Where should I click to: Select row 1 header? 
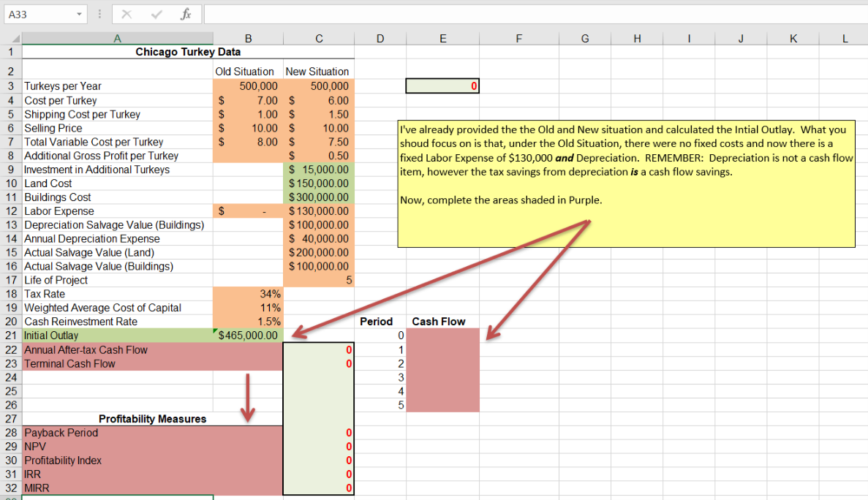click(10, 52)
